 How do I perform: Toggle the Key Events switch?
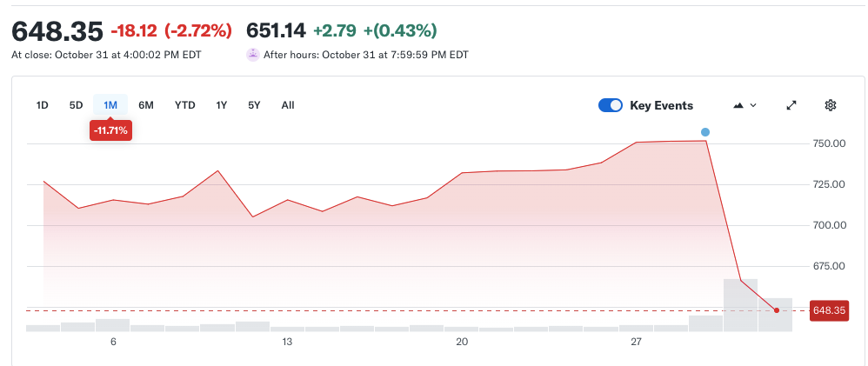[611, 105]
